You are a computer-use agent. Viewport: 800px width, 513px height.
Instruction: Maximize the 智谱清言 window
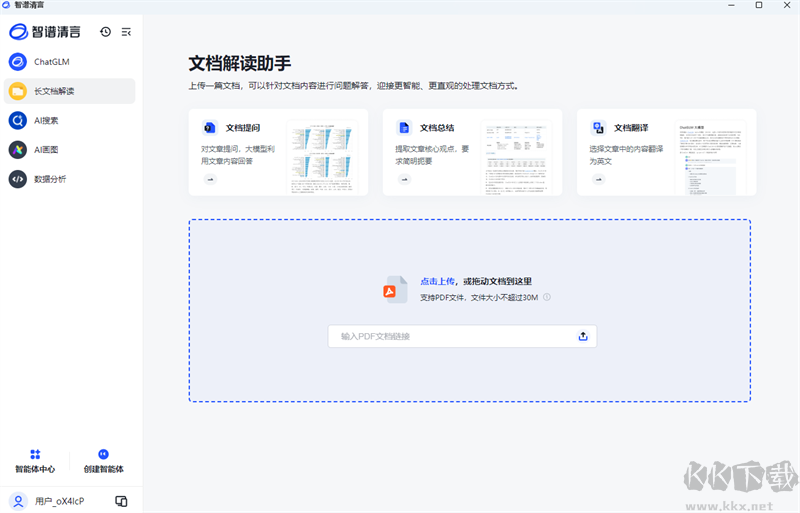coord(759,5)
